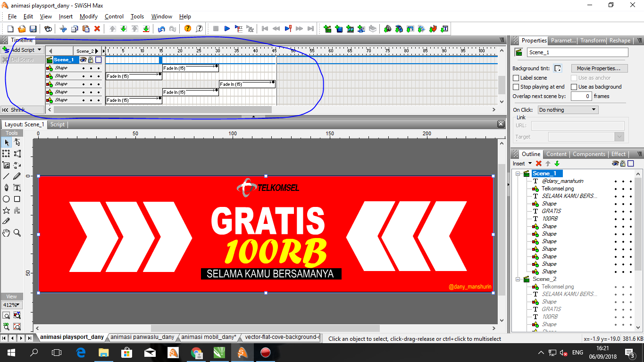Choose the Selection arrow tool

coord(7,142)
